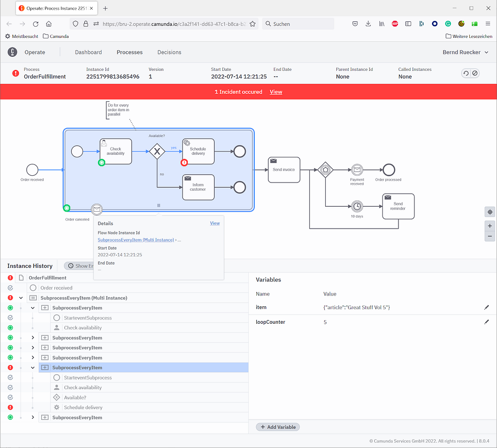Open the Camunda bookmarks folder
Image resolution: width=497 pixels, height=448 pixels.
pyautogui.click(x=56, y=36)
